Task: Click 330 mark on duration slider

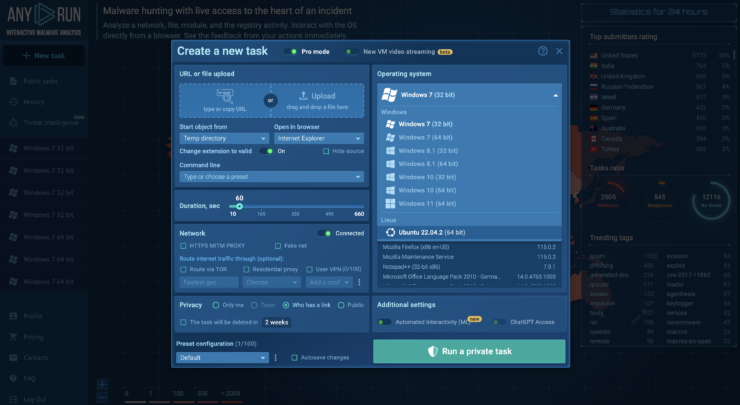Action: point(295,214)
